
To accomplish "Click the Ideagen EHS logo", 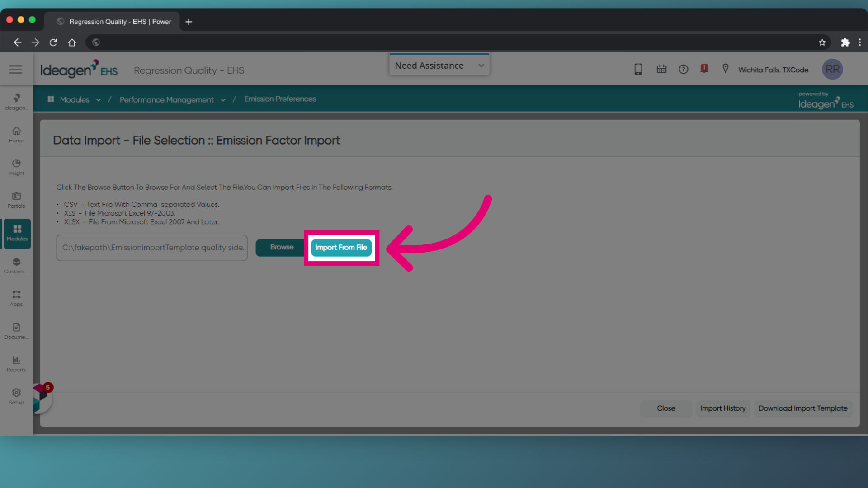I will pyautogui.click(x=79, y=69).
